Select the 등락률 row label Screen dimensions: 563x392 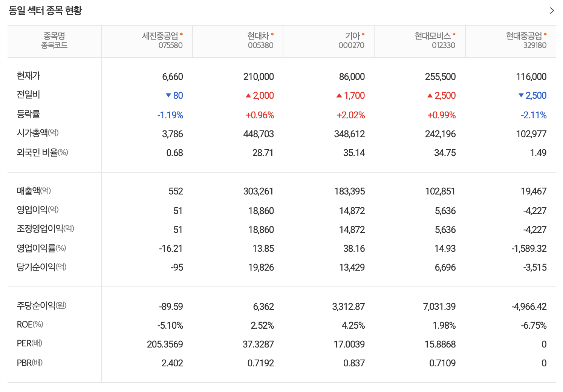(x=28, y=114)
